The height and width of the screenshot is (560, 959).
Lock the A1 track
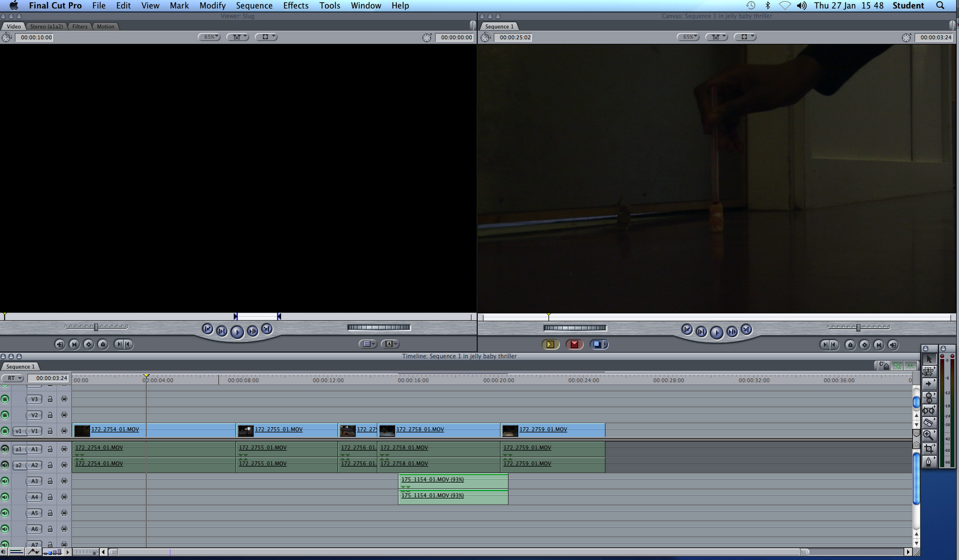[x=50, y=449]
